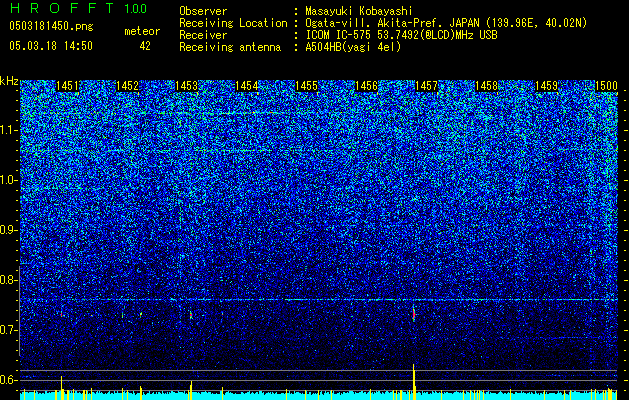Click the 0.9 kHz axis label
This screenshot has height=400, width=629.
(x=9, y=230)
